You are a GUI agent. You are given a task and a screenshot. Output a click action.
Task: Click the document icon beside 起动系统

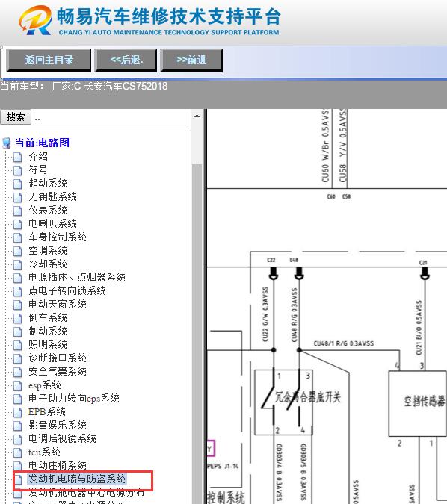click(x=18, y=184)
